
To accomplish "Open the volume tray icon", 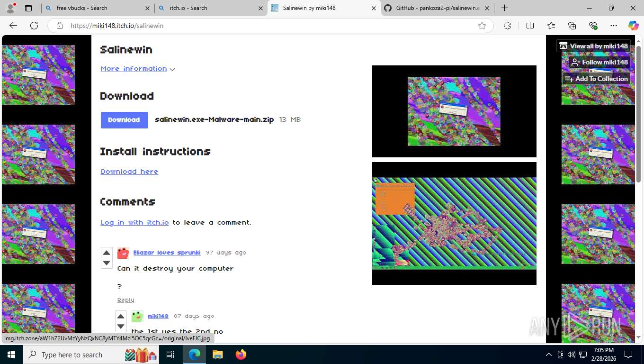I will click(571, 355).
